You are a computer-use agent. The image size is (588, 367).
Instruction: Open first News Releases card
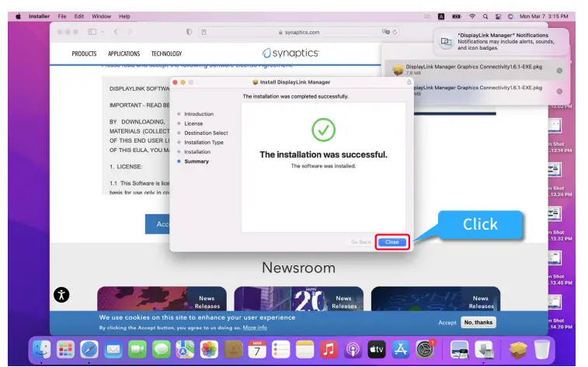(162, 299)
